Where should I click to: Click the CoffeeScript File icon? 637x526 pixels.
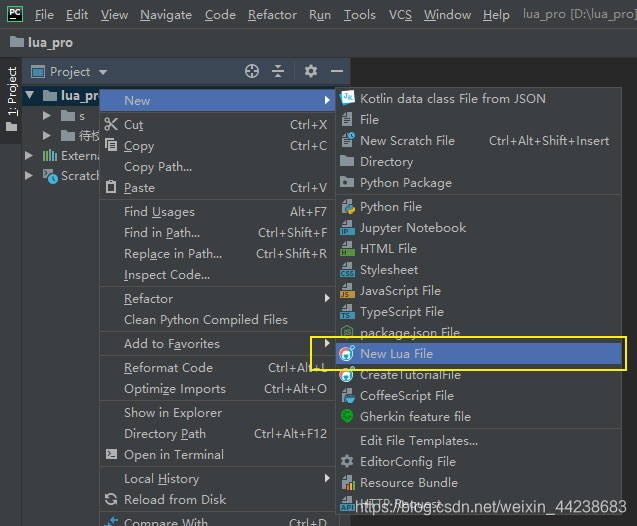347,396
